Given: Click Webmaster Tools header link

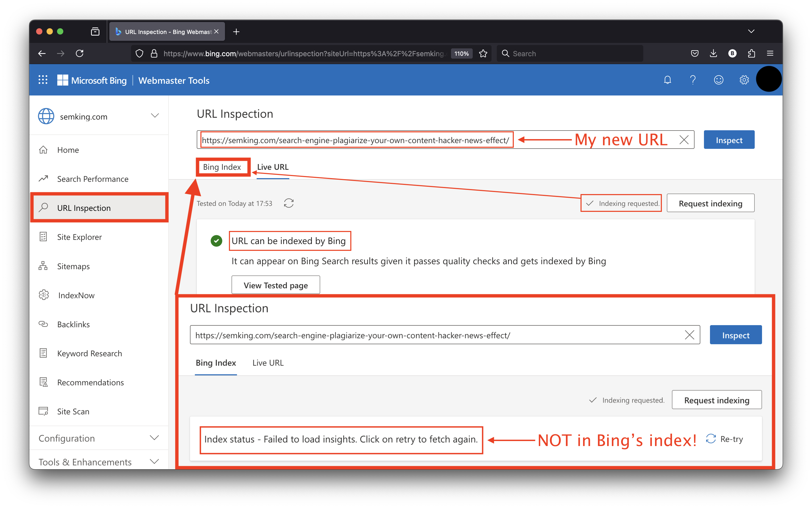Looking at the screenshot, I should click(174, 80).
